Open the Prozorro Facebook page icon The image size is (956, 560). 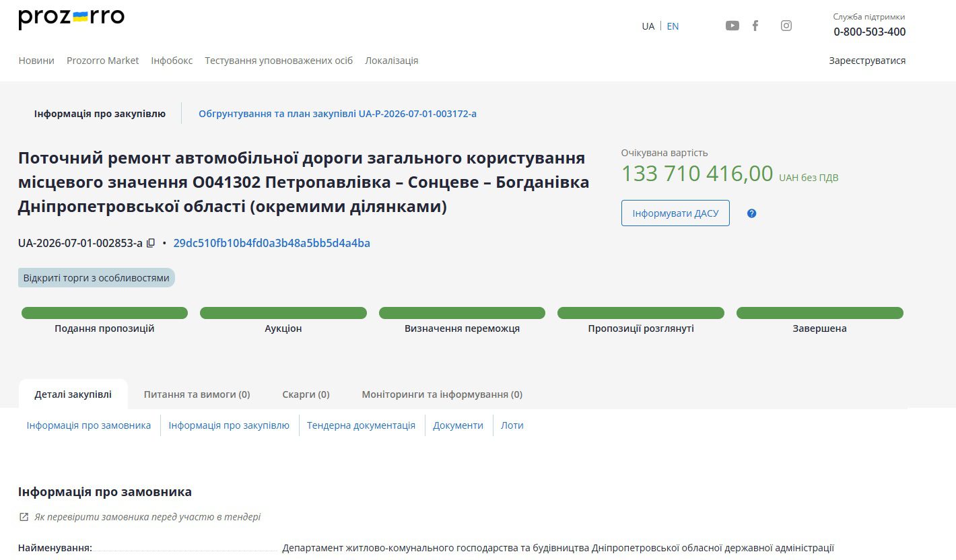pos(755,26)
